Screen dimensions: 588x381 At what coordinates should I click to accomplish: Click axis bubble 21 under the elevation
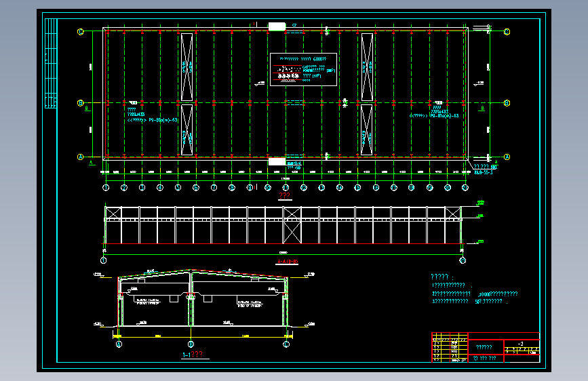click(x=463, y=260)
